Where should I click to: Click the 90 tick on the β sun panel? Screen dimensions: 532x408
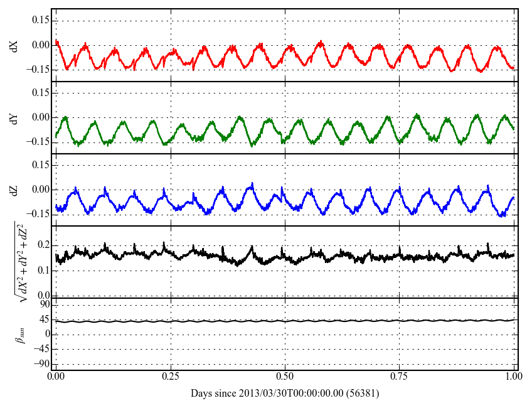point(44,304)
